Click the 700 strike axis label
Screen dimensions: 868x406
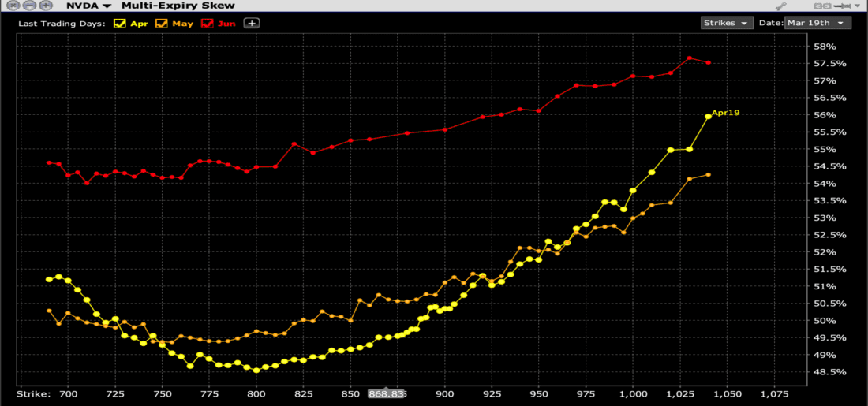[68, 394]
